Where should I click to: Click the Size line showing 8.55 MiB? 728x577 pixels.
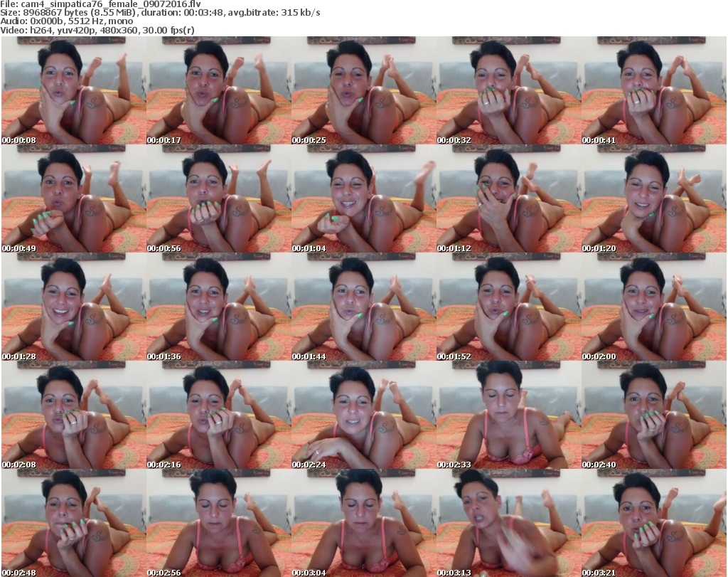(x=160, y=13)
